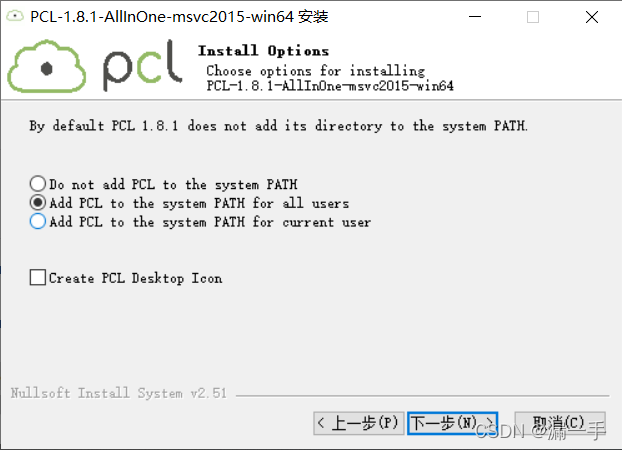Click the Install Options bold heading
This screenshot has height=450, width=622.
pyautogui.click(x=263, y=51)
